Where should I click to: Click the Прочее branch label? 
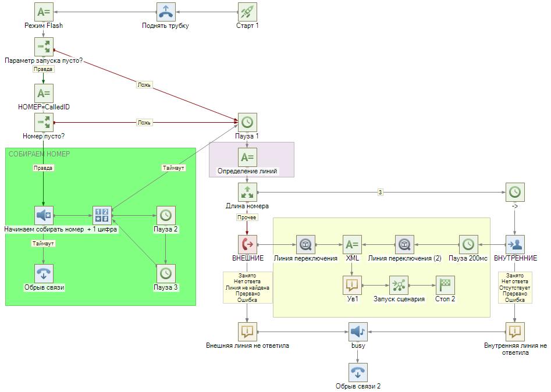247,218
